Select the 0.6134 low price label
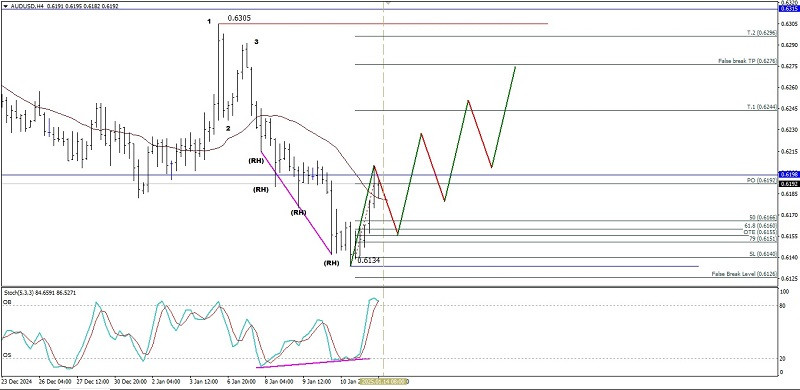This screenshot has width=800, height=390. [x=368, y=261]
